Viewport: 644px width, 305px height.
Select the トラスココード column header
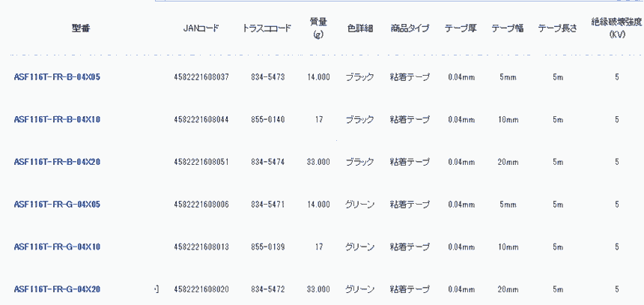[x=267, y=28]
